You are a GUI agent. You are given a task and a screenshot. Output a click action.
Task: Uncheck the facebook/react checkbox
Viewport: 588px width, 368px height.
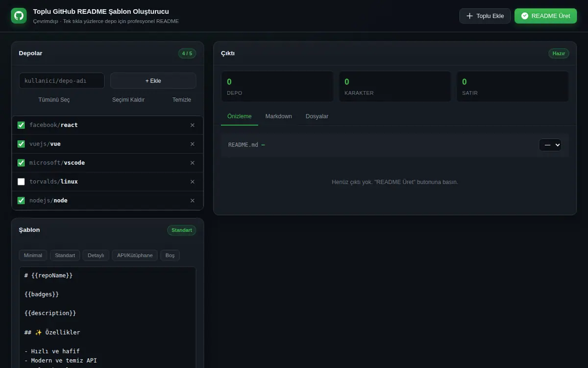[21, 125]
